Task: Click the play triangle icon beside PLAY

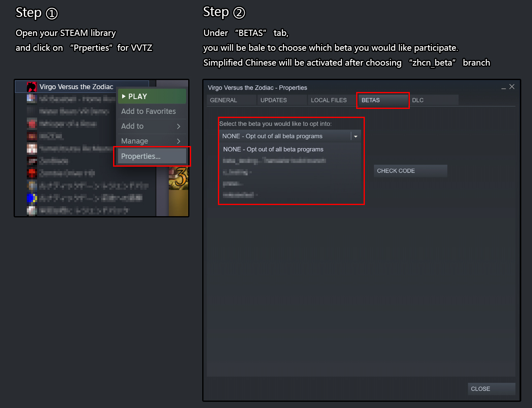Action: (x=124, y=96)
